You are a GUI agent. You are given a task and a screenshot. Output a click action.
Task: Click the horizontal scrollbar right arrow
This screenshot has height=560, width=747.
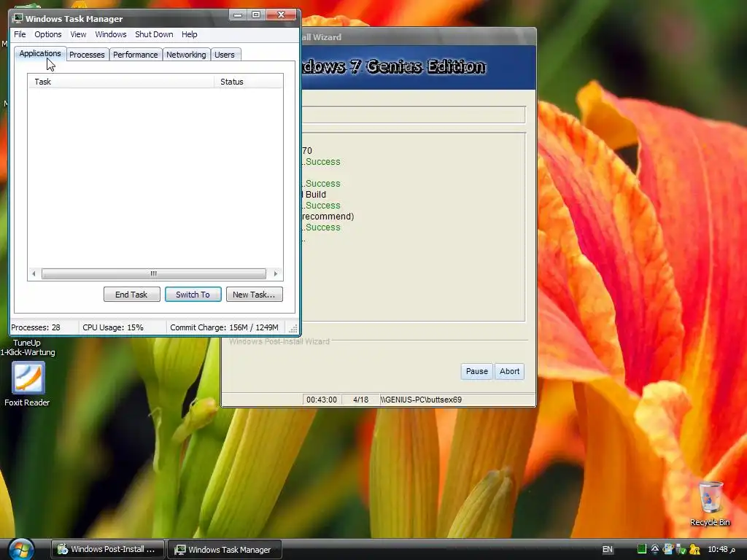point(275,273)
